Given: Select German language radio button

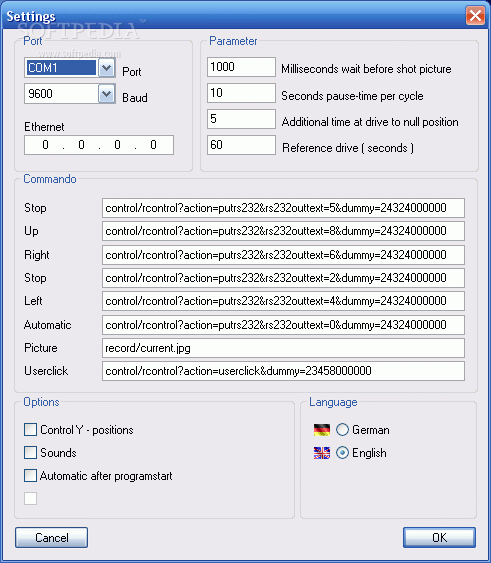Looking at the screenshot, I should click(x=342, y=430).
